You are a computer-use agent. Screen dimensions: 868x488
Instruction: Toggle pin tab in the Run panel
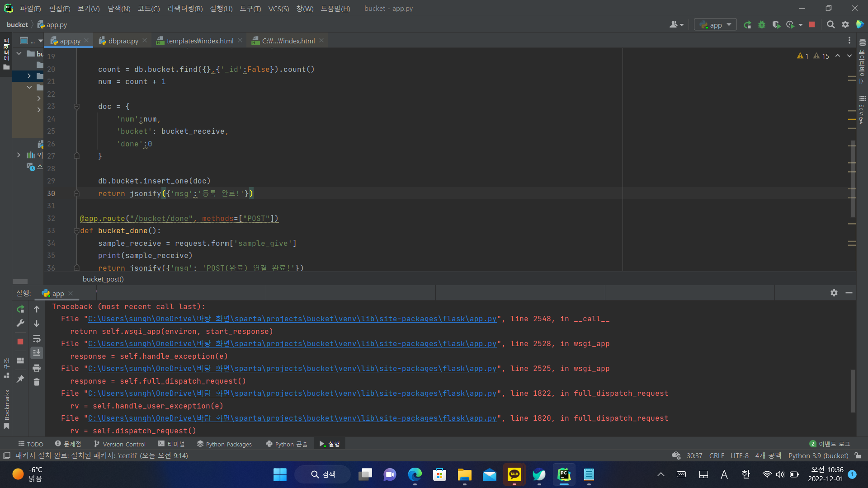(20, 379)
